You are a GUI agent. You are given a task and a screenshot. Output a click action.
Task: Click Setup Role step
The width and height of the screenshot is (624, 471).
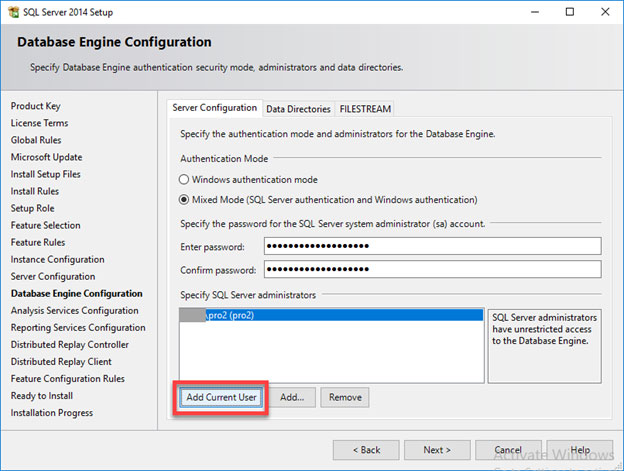32,208
